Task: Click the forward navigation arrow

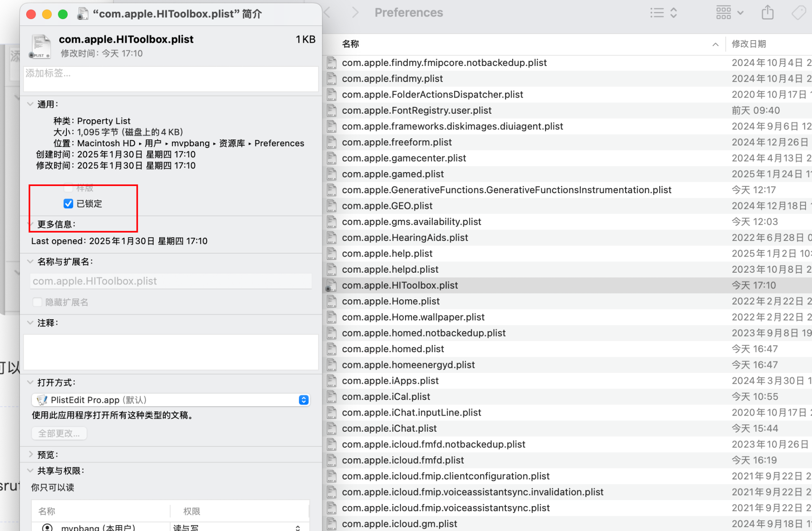Action: pyautogui.click(x=355, y=13)
